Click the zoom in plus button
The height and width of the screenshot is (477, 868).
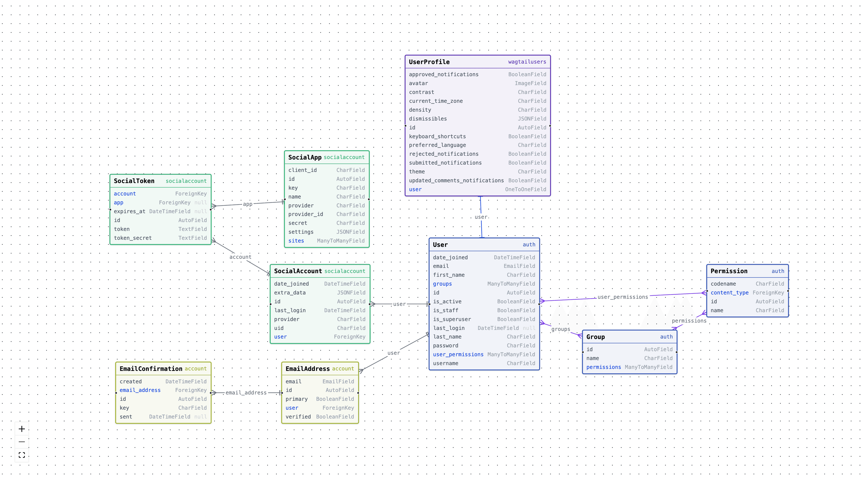click(x=22, y=429)
